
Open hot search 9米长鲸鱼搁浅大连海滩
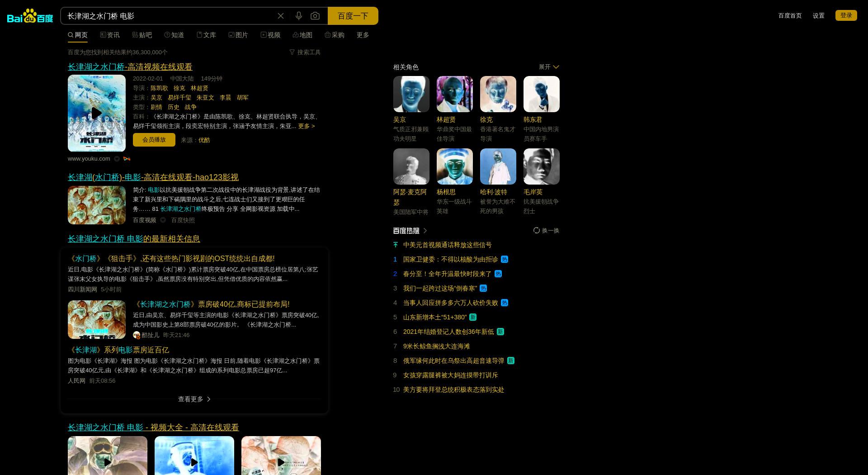point(437,346)
